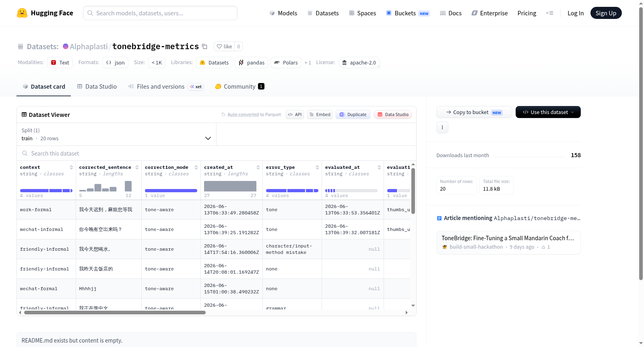
Task: Focus the top search models, datasets field
Action: [x=160, y=13]
